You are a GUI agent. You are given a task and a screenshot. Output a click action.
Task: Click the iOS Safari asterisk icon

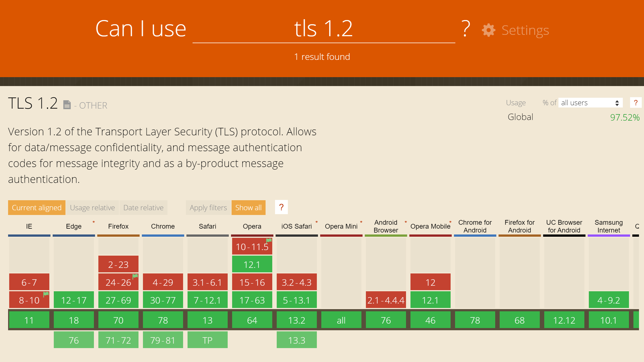(x=316, y=222)
